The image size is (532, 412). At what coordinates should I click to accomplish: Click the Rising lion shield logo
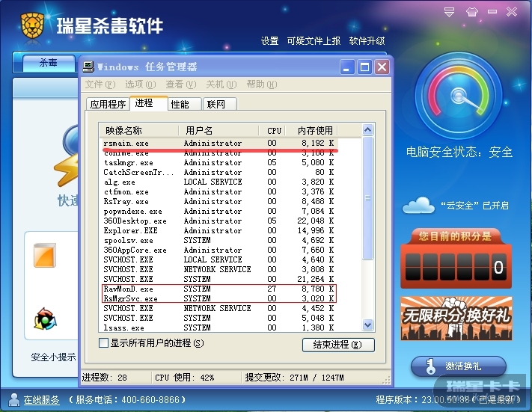point(32,25)
